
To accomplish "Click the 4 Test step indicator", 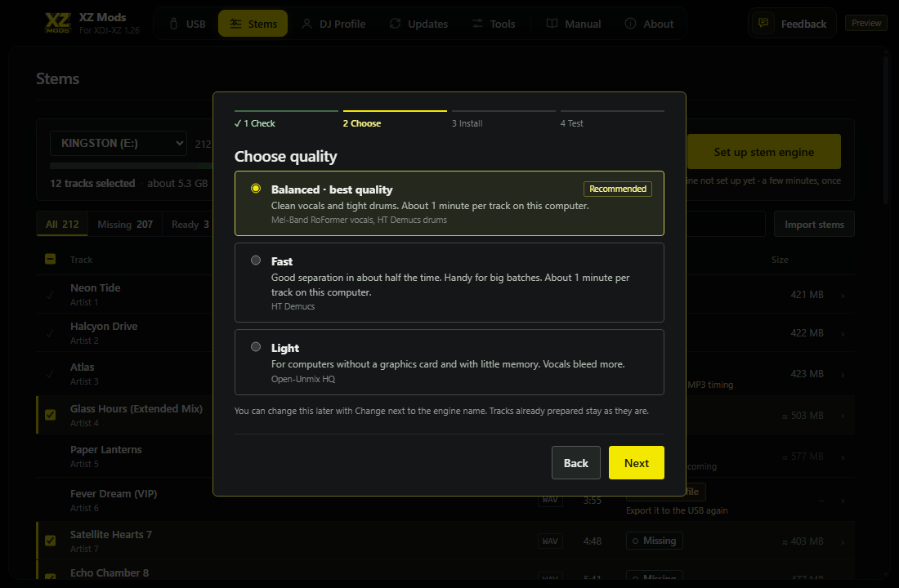I will tap(612, 120).
